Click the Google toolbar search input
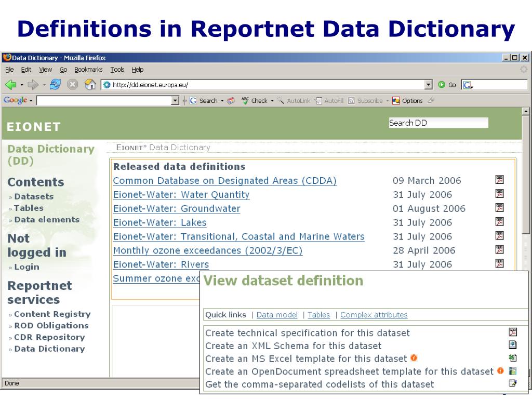Viewport: 532px width, 399px height. pos(104,100)
